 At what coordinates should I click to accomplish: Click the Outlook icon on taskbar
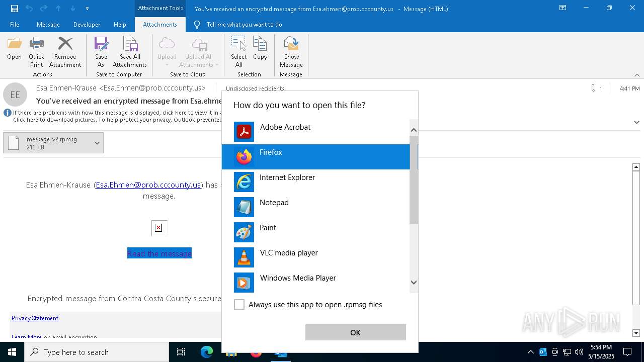[280, 352]
